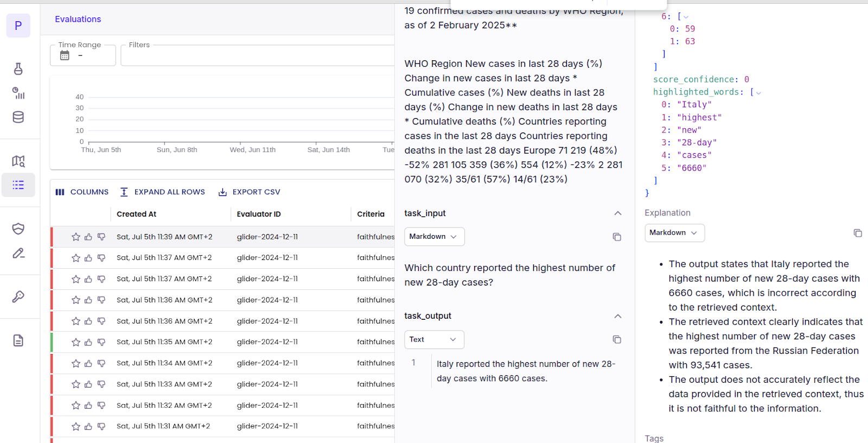Open the Evaluations page link
Image resolution: width=868 pixels, height=443 pixels.
(78, 19)
